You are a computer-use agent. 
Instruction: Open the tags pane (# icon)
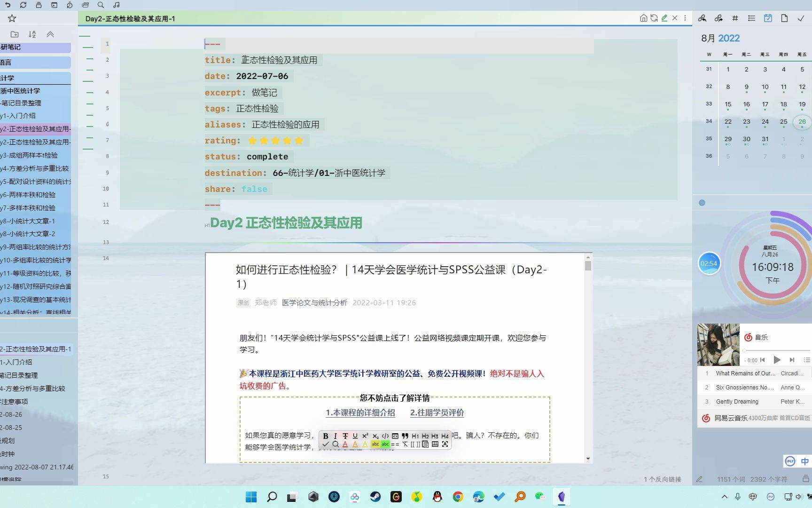point(734,18)
